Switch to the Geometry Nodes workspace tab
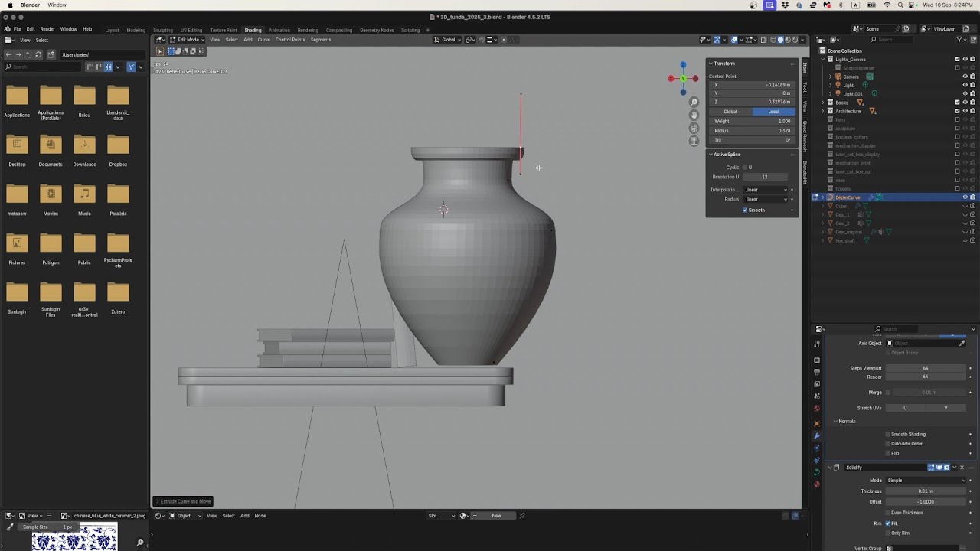The width and height of the screenshot is (980, 551). tap(377, 30)
